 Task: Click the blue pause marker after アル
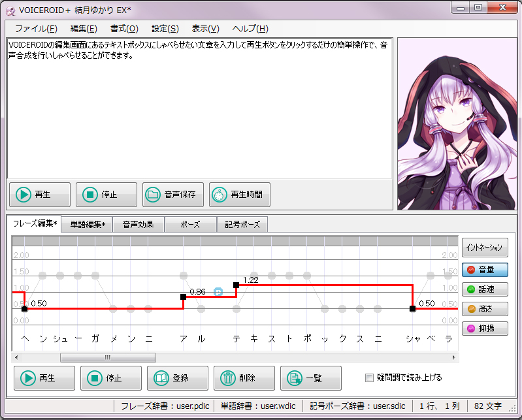218,292
